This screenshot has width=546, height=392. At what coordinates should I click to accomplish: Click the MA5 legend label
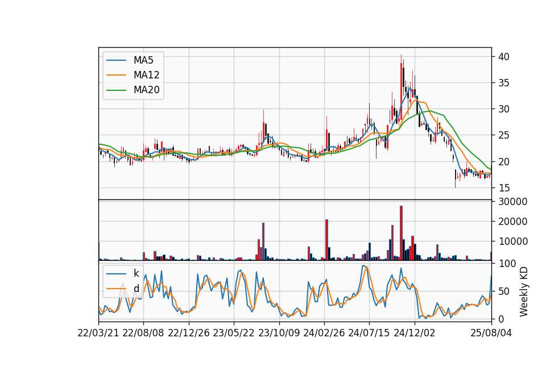click(x=143, y=60)
